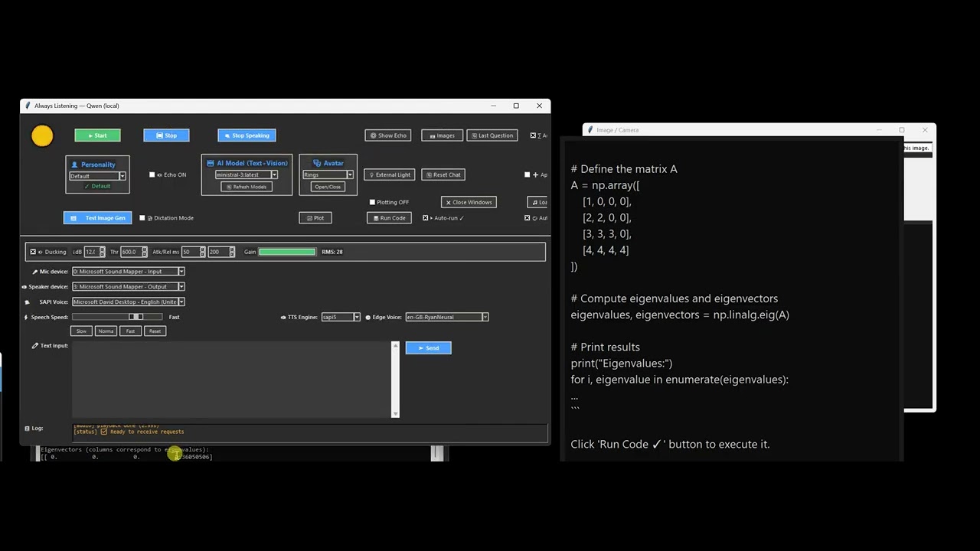Open the Images button
The image size is (980, 551).
pos(442,135)
